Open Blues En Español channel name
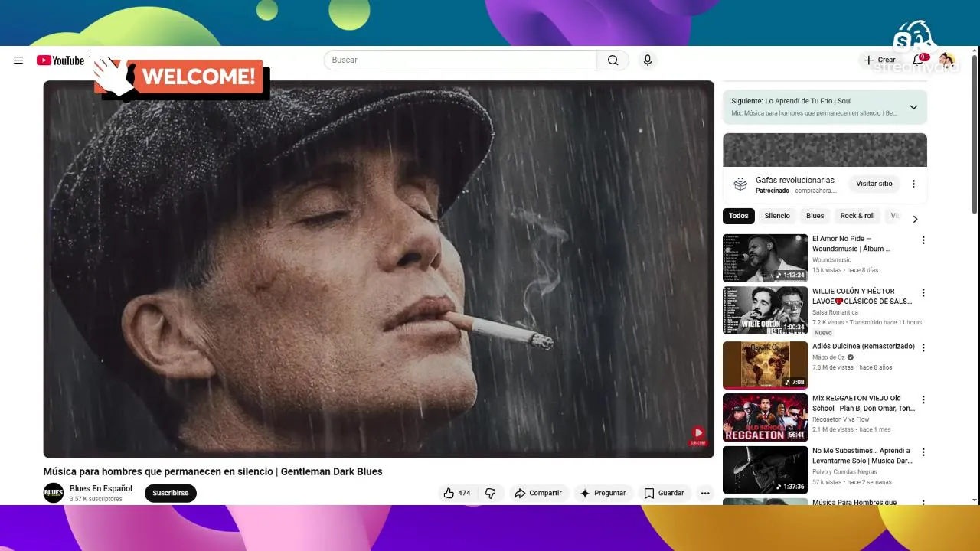Viewport: 980px width, 551px height. 101,489
